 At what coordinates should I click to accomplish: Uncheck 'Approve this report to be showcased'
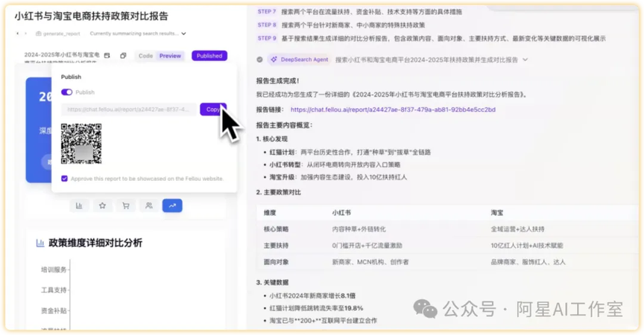[x=65, y=179]
